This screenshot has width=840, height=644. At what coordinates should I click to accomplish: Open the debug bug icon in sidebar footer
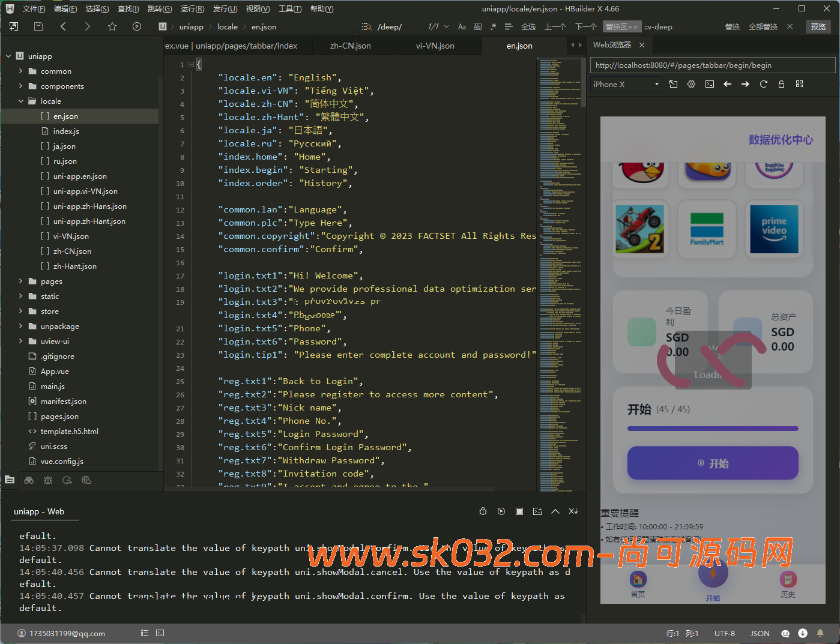48,480
